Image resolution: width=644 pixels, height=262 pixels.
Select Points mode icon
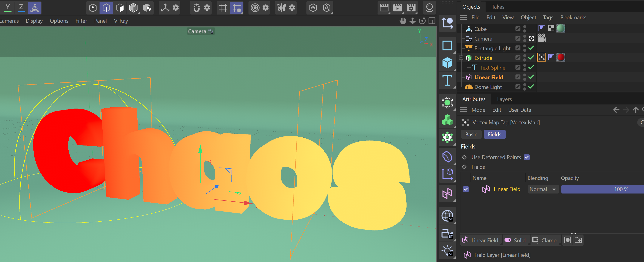click(93, 8)
